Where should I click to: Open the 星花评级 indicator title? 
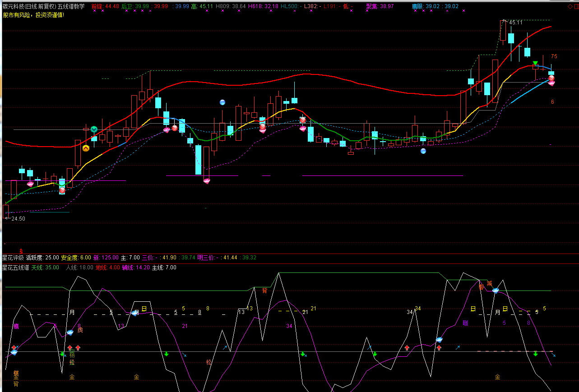click(13, 258)
